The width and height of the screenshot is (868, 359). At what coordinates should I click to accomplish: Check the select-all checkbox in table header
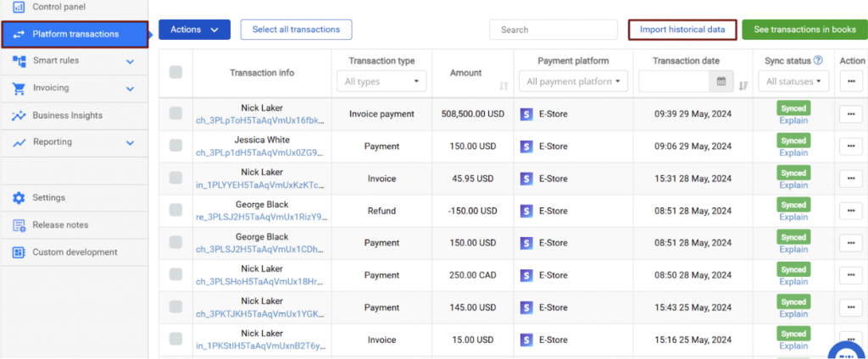[x=175, y=73]
